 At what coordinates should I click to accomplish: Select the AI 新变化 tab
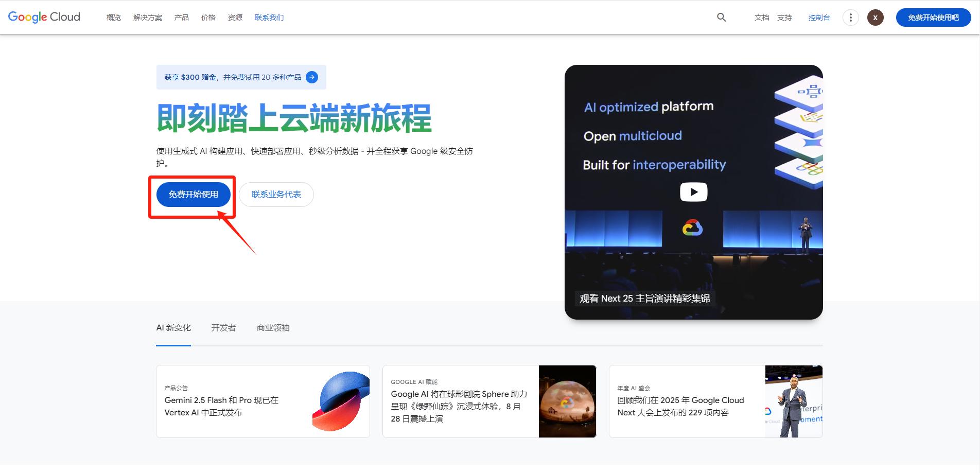(173, 328)
